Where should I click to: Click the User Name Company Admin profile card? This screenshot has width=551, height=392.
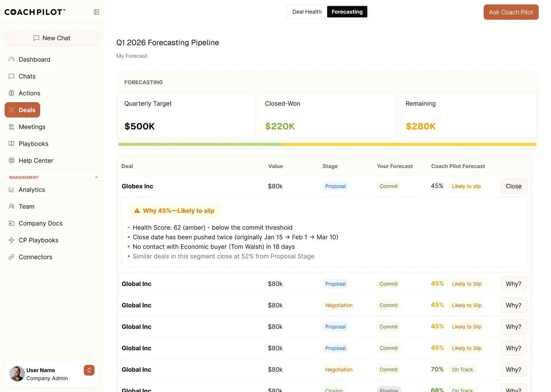[x=52, y=374]
